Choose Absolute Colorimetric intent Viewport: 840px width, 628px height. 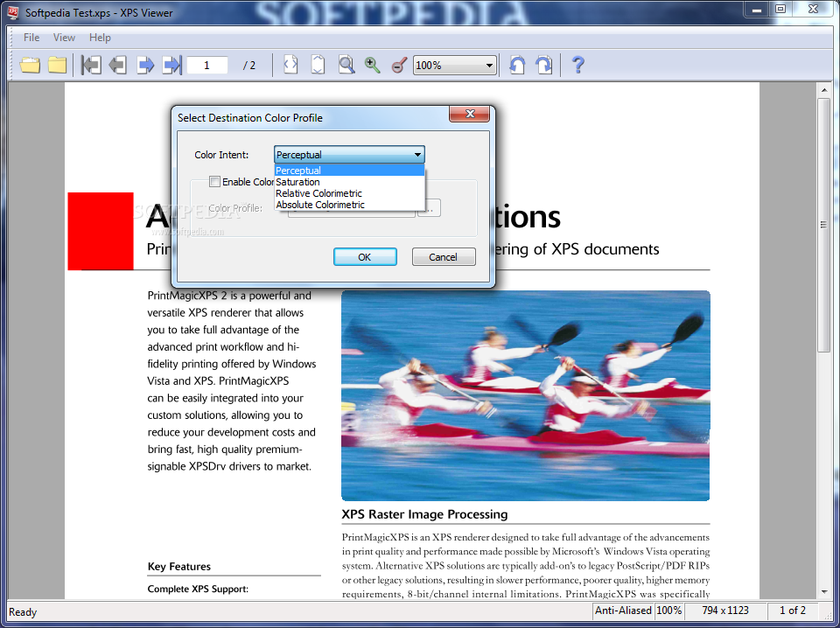pos(349,205)
